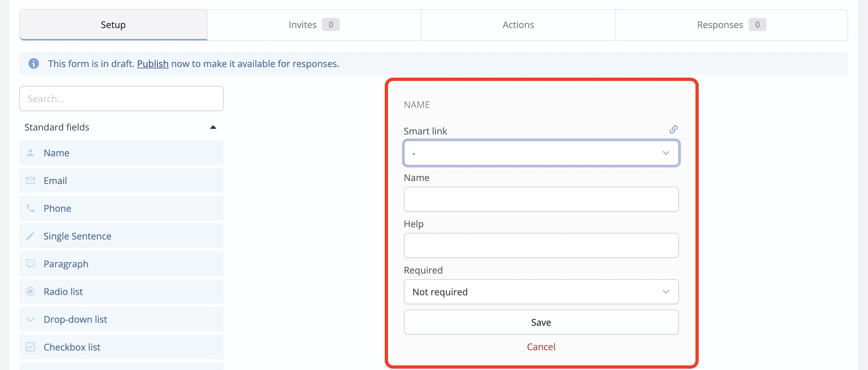Click the envelope icon beside Email field
The width and height of the screenshot is (868, 370).
(30, 180)
